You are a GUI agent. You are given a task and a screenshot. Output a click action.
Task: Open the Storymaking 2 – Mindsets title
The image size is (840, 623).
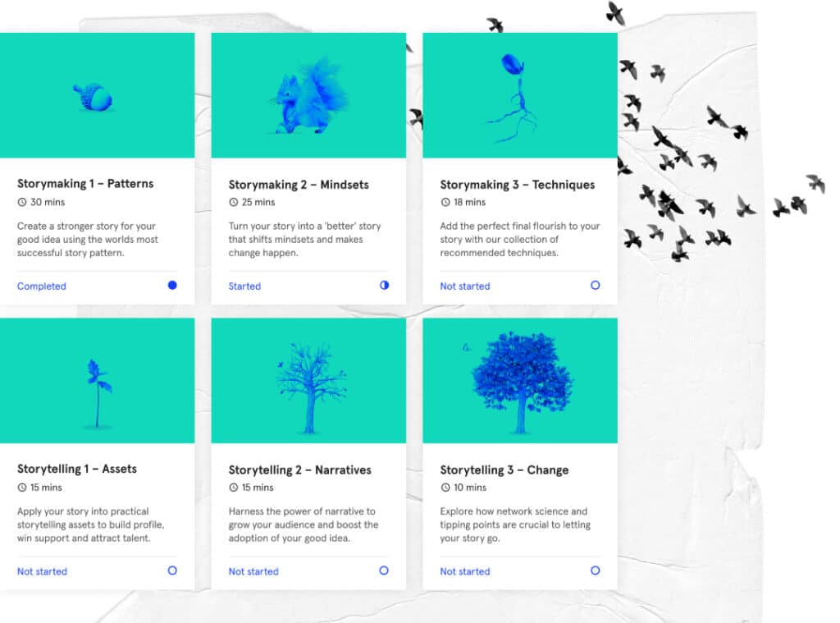coord(299,185)
